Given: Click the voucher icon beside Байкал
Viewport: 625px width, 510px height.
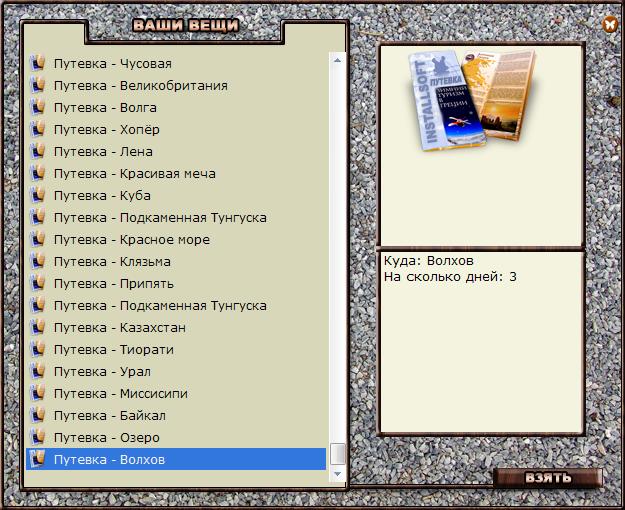Looking at the screenshot, I should [37, 415].
